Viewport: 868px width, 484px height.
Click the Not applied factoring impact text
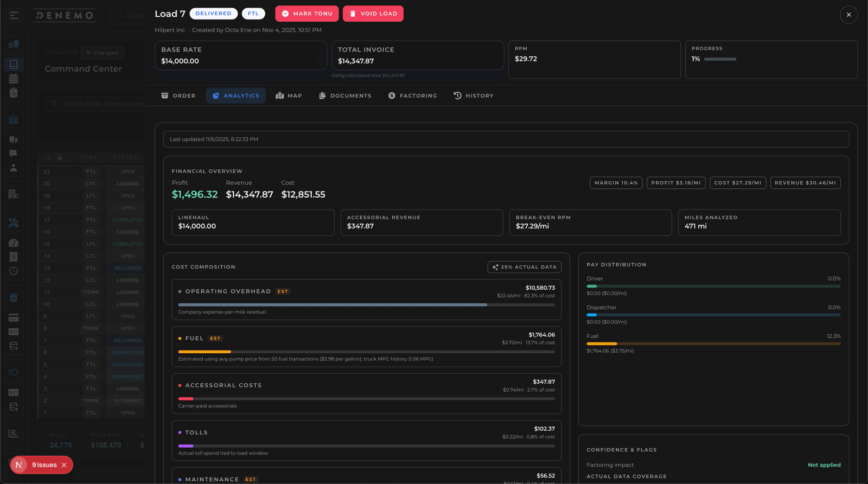(x=824, y=465)
